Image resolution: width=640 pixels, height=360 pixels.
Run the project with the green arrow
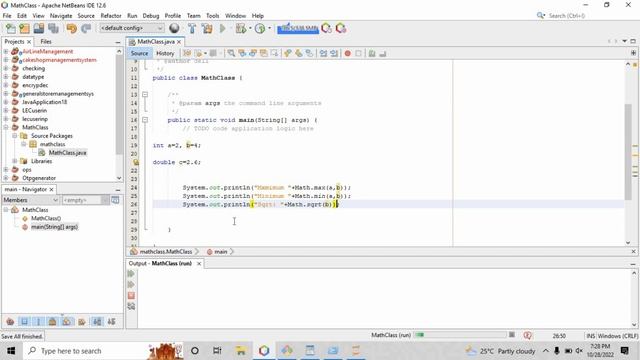(x=223, y=29)
